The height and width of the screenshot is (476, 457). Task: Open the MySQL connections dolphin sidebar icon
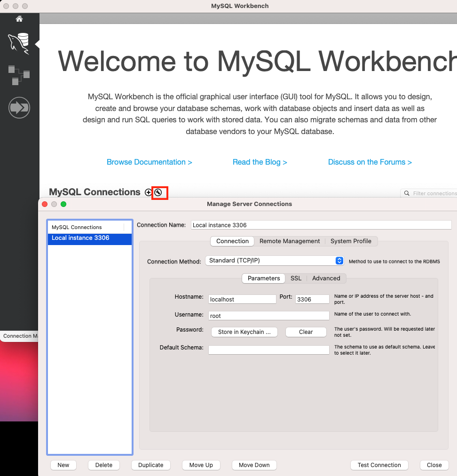tap(19, 44)
